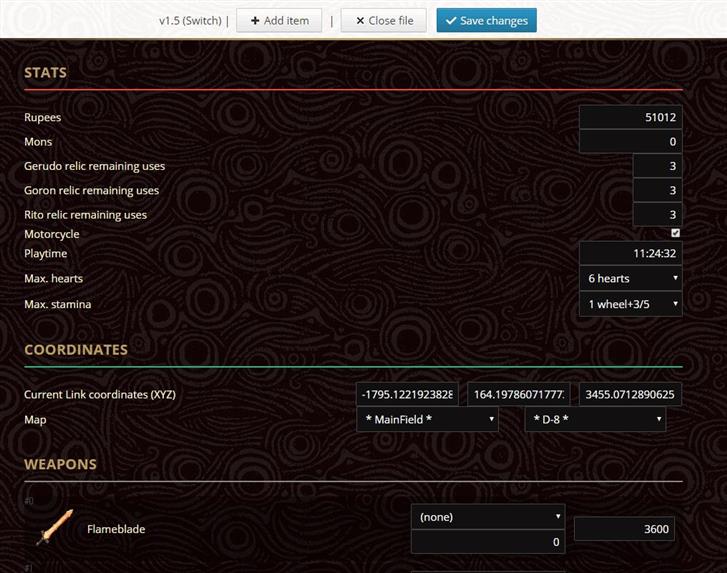Focus the Mons input field
The width and height of the screenshot is (727, 573).
point(631,142)
